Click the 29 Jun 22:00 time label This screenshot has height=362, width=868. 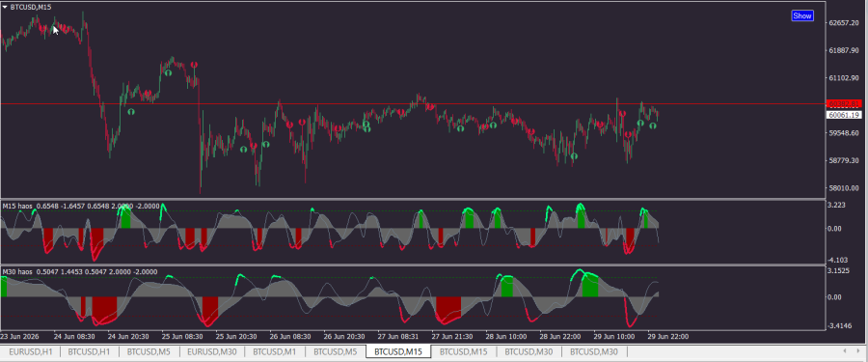tap(667, 337)
